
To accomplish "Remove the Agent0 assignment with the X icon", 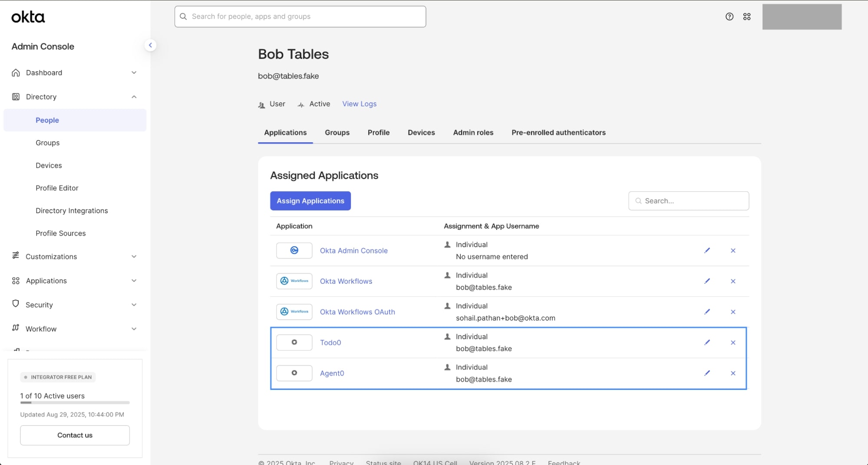I will click(733, 373).
